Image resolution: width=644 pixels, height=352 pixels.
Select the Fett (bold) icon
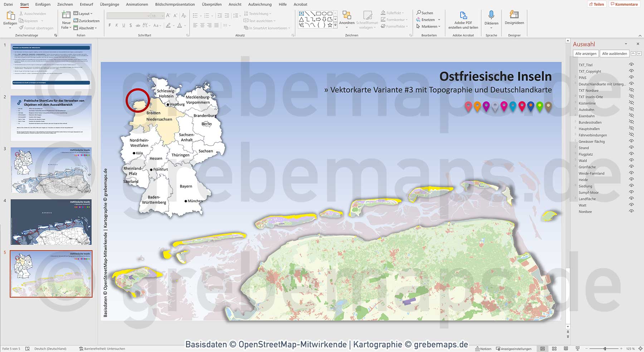click(x=109, y=25)
